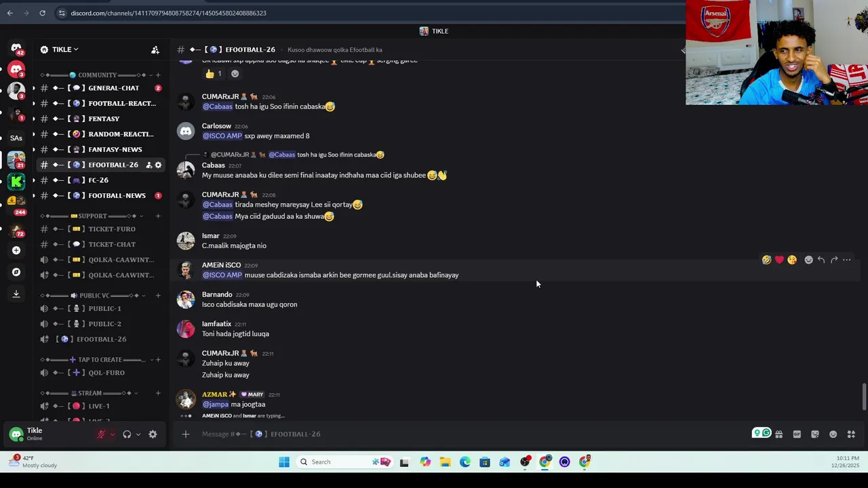Click @jampa mention in AZMAR message
Viewport: 868px width, 488px height.
tap(216, 405)
